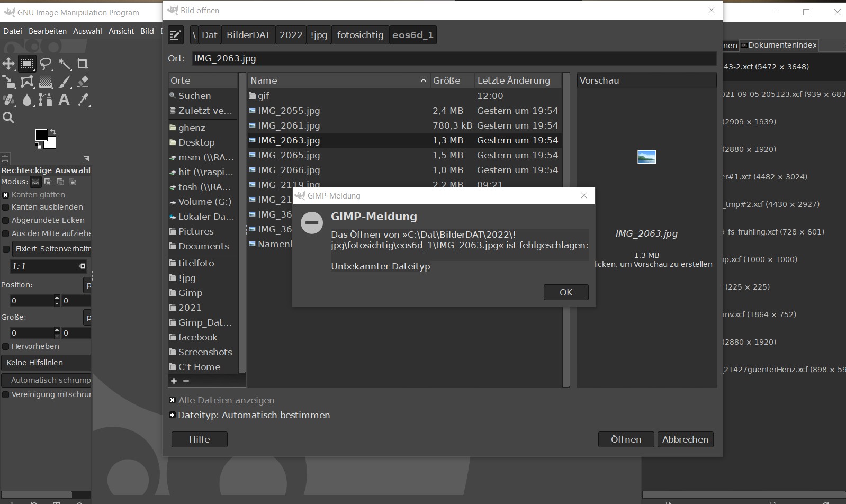
Task: Click the black foreground color swatch
Action: coord(41,135)
